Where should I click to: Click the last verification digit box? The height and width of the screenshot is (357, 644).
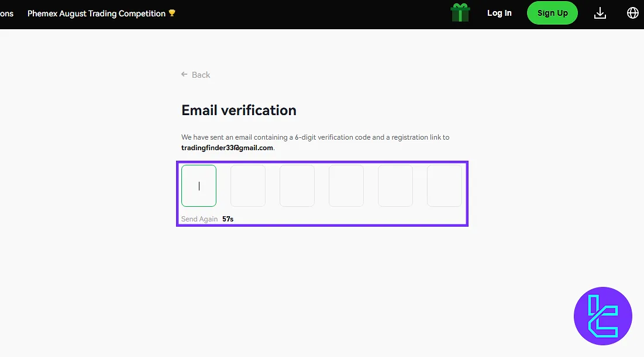[x=445, y=186]
